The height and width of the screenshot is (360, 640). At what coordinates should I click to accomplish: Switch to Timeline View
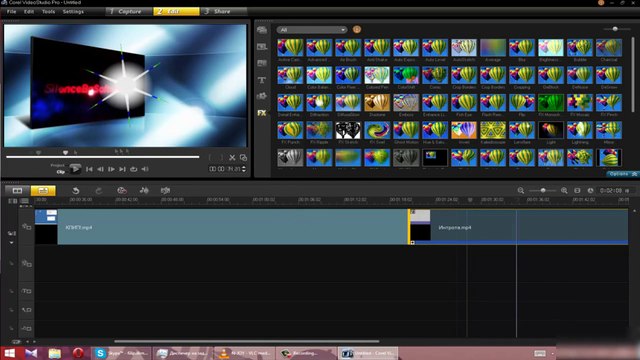click(x=43, y=190)
